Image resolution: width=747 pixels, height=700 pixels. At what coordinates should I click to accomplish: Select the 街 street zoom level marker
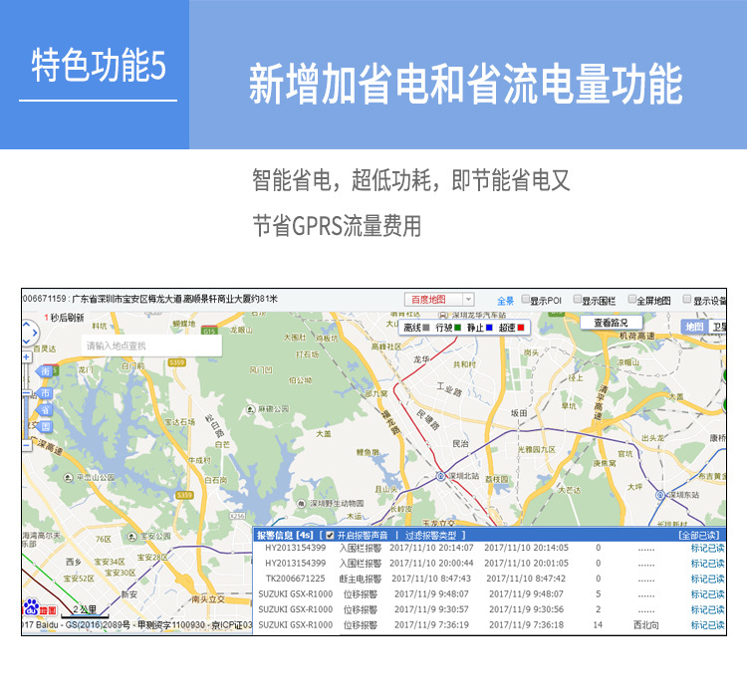click(x=45, y=372)
